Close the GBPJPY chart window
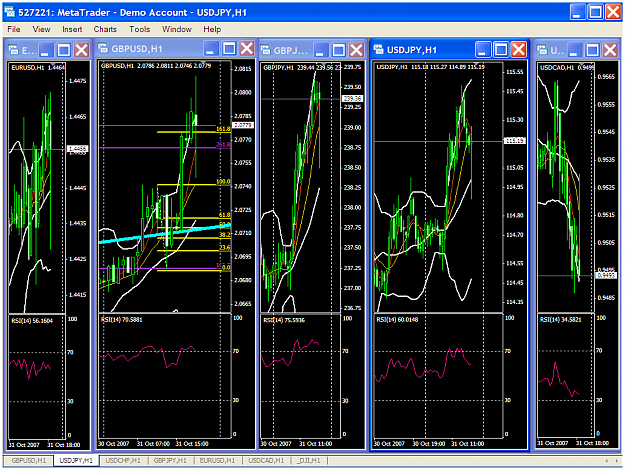Image resolution: width=625 pixels, height=470 pixels. tap(356, 50)
